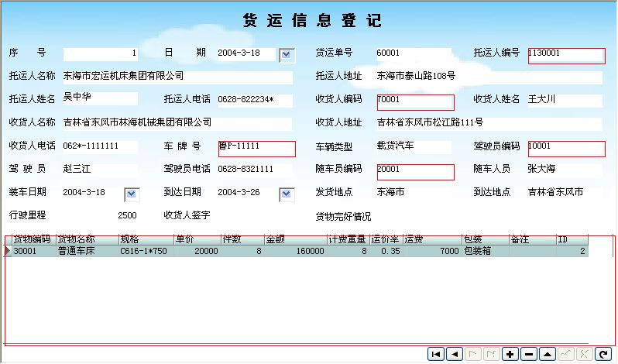
Task: Click the edit record triangle button
Action: click(x=548, y=354)
